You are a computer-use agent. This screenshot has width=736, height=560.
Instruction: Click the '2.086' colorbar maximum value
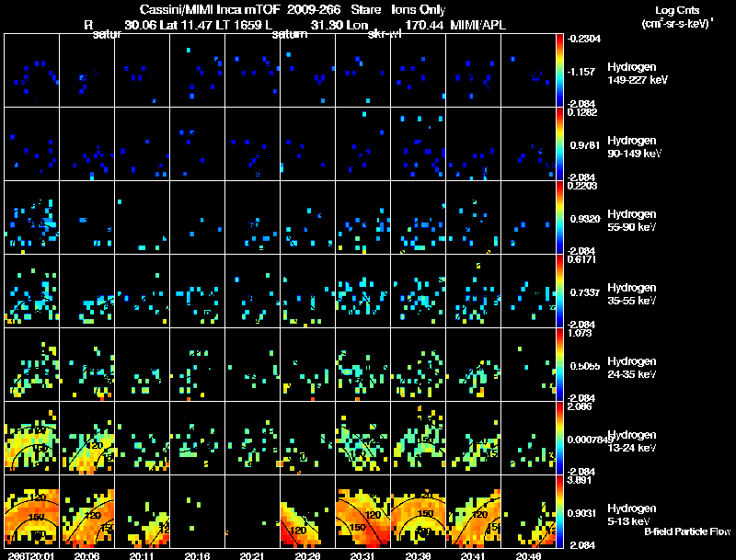tap(581, 406)
